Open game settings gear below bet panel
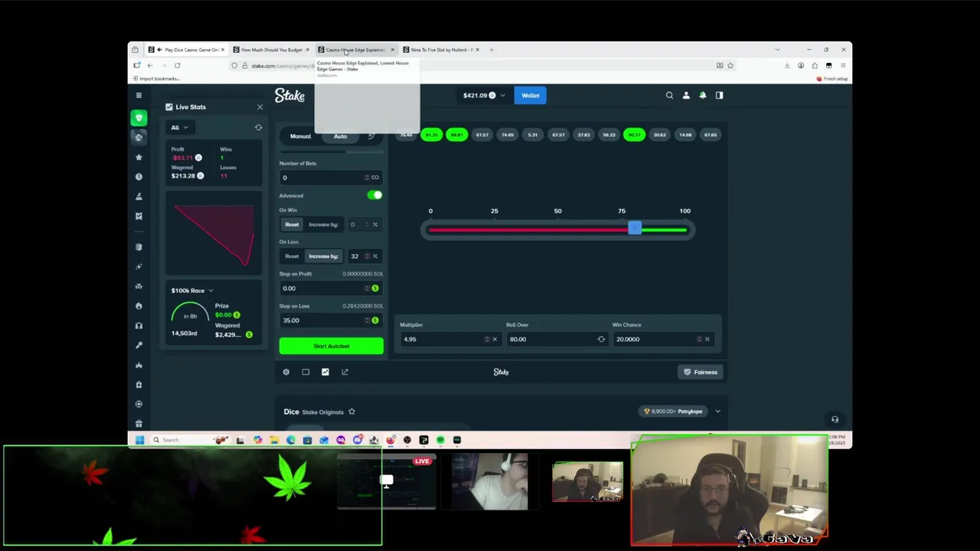 coord(286,372)
